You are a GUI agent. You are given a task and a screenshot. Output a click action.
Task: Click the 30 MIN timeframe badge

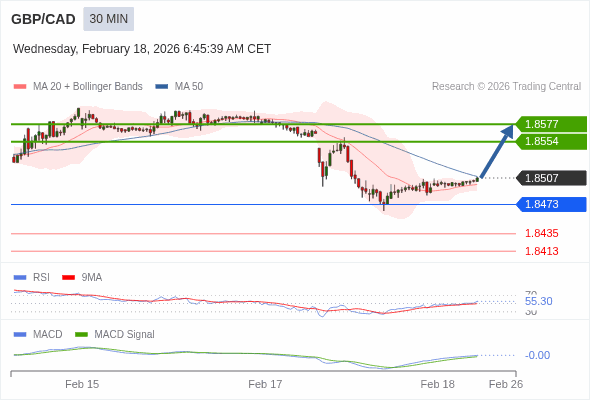coord(108,19)
